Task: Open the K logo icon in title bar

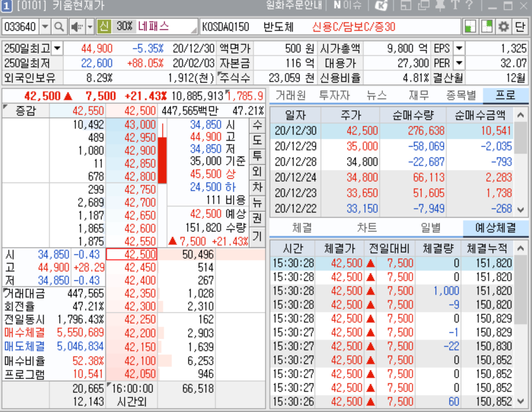Action: coord(382,5)
